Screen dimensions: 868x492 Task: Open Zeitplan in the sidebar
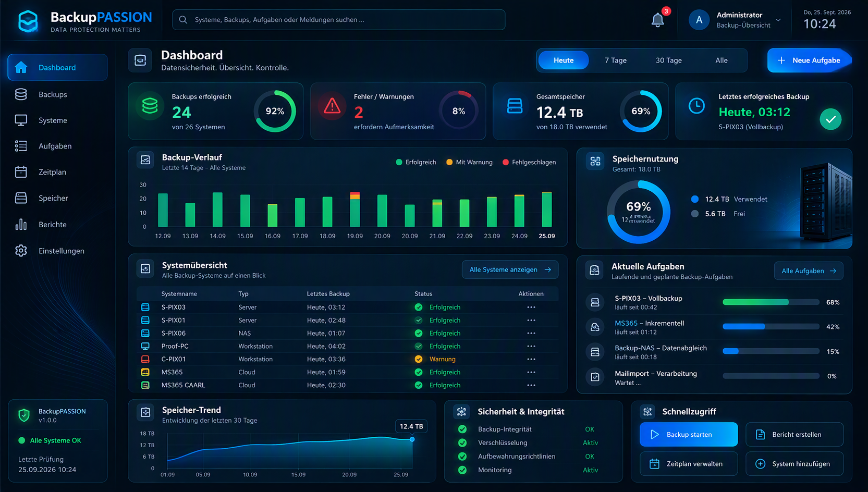coord(57,172)
